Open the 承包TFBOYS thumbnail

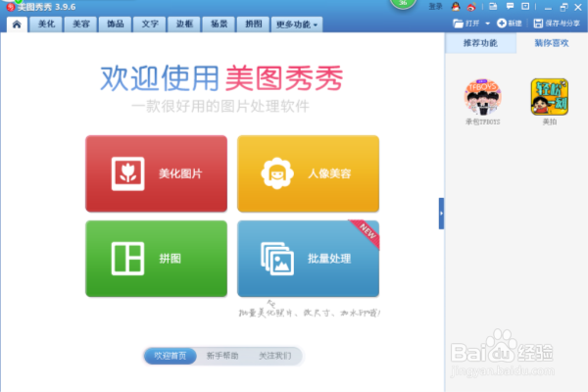(x=482, y=97)
